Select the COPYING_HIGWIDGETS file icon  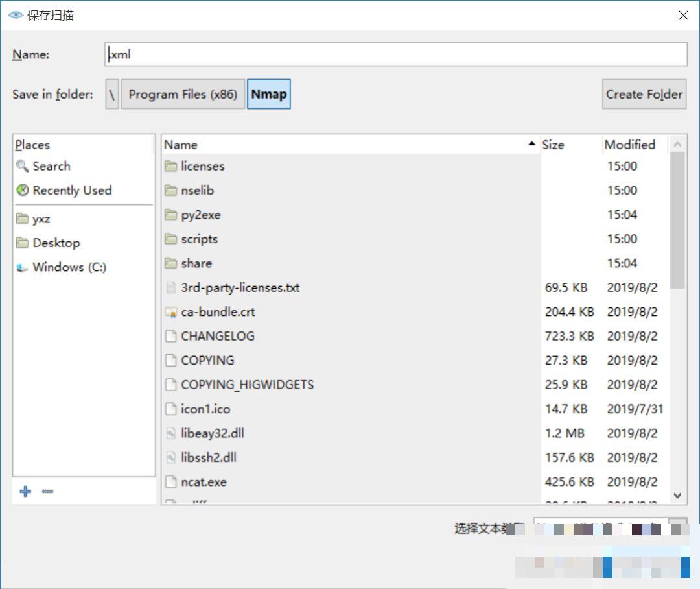coord(170,385)
